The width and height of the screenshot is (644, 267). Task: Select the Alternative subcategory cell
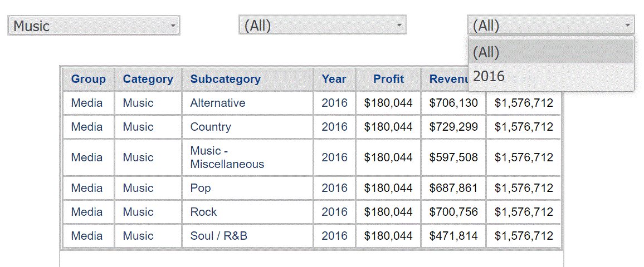[x=248, y=103]
